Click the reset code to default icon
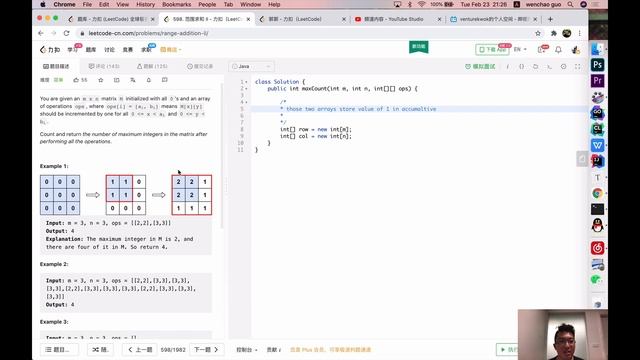 [x=535, y=66]
